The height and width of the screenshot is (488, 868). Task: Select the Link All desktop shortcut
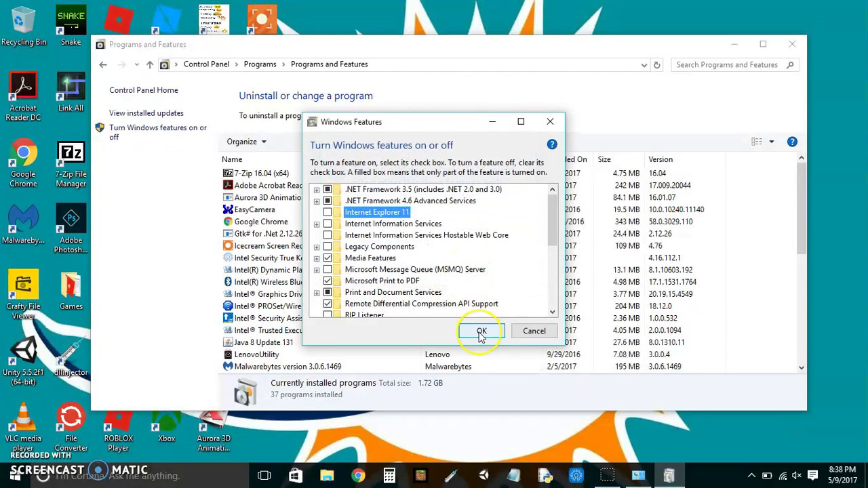71,91
